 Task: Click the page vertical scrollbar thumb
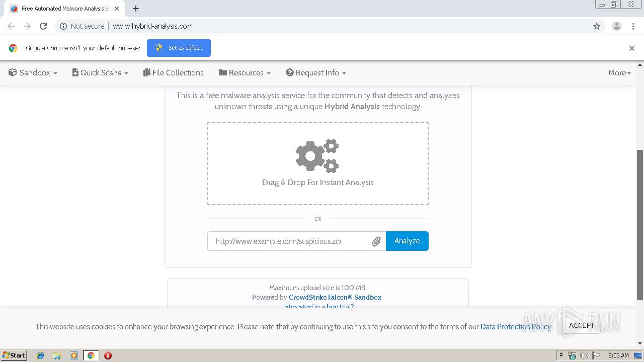[640, 225]
